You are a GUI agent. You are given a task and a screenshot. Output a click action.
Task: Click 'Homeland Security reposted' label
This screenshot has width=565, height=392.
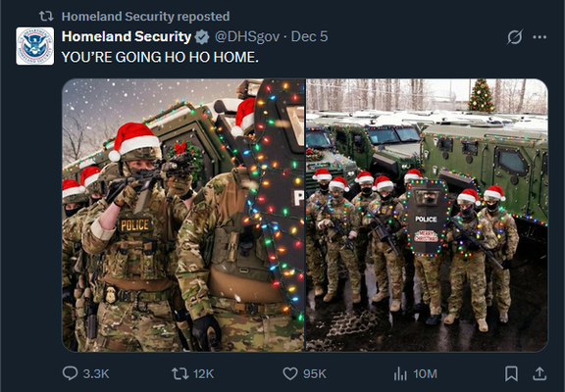145,17
